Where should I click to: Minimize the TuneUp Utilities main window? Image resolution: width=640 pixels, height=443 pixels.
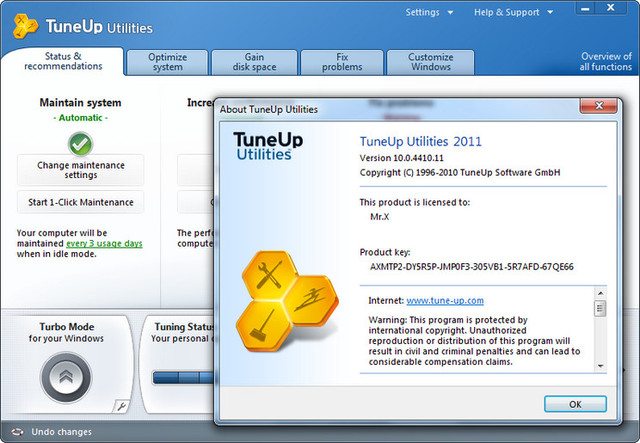pyautogui.click(x=585, y=8)
